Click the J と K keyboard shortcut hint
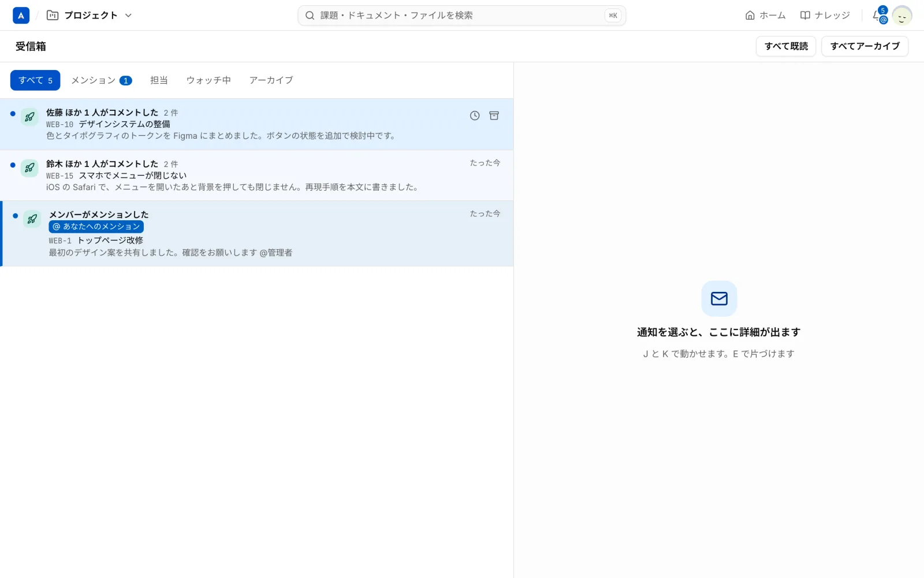The height and width of the screenshot is (578, 924). click(x=719, y=354)
